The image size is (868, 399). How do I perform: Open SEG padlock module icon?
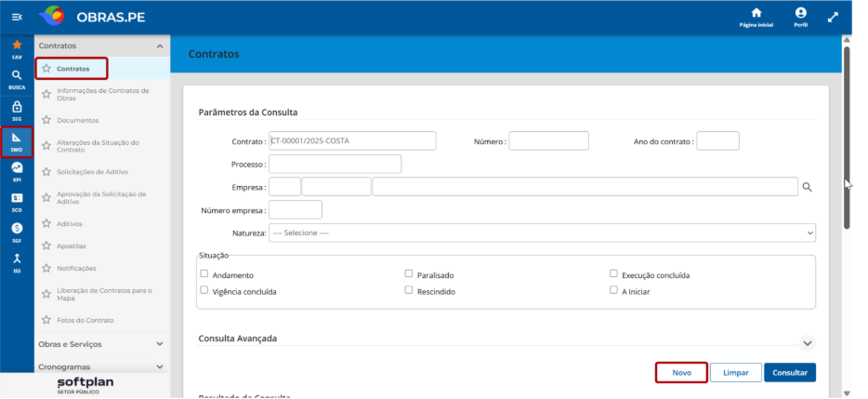[x=17, y=107]
